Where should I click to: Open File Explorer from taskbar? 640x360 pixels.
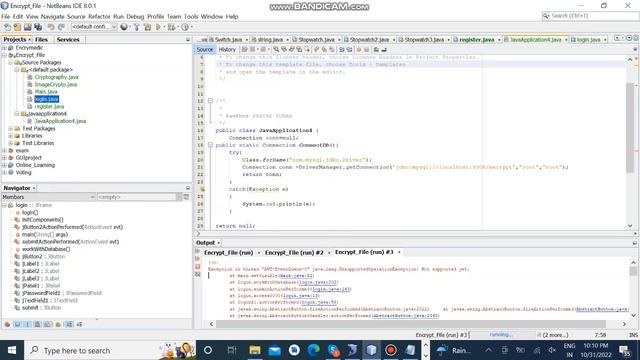[255, 350]
